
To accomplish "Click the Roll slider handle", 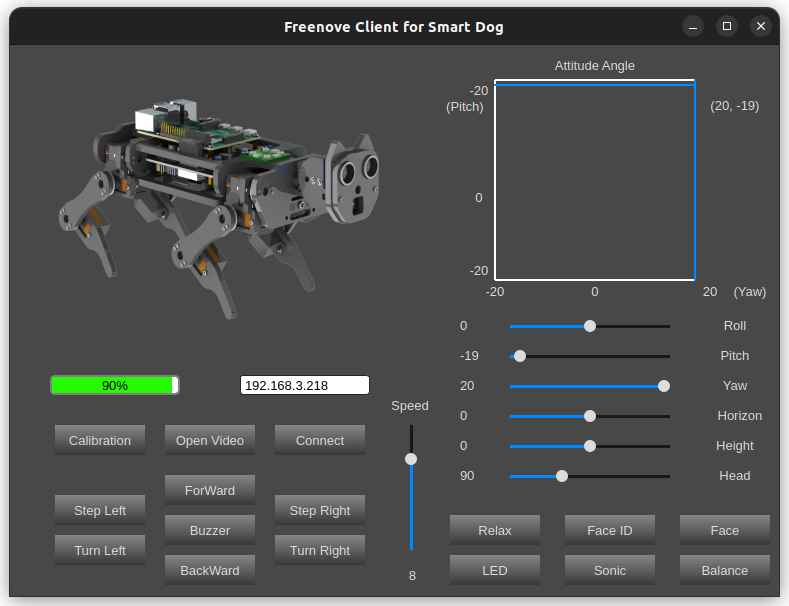I will (590, 326).
